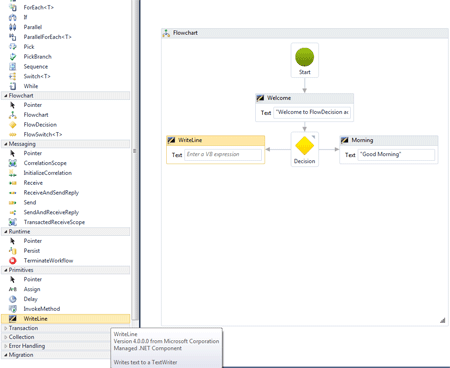The image size is (450, 368).
Task: Select the Morning activity header
Action: click(x=389, y=140)
